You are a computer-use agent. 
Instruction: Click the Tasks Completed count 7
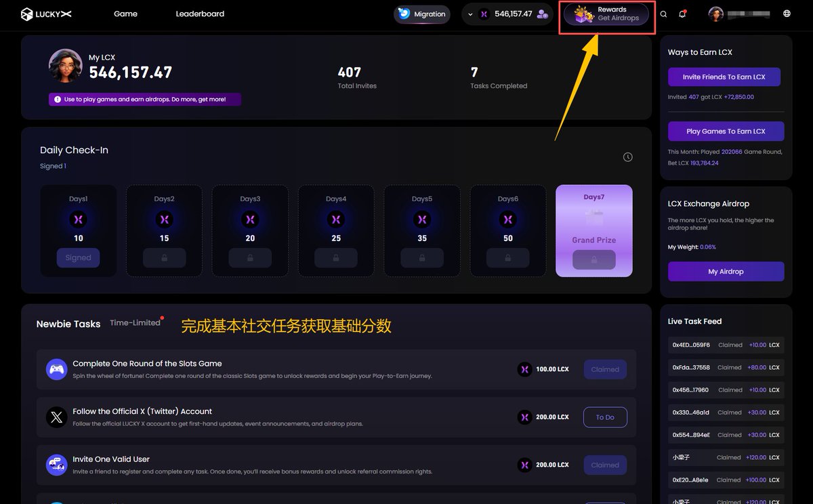(x=474, y=72)
